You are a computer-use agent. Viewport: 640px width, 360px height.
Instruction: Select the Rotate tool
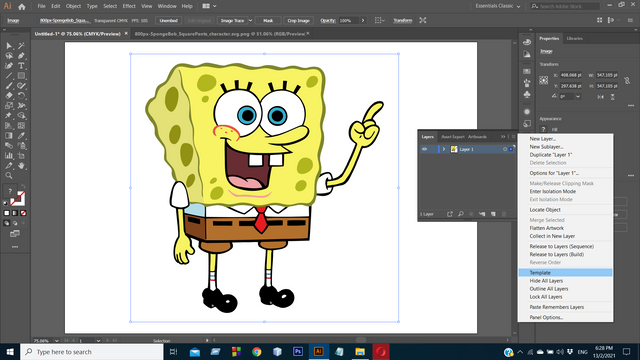click(21, 96)
